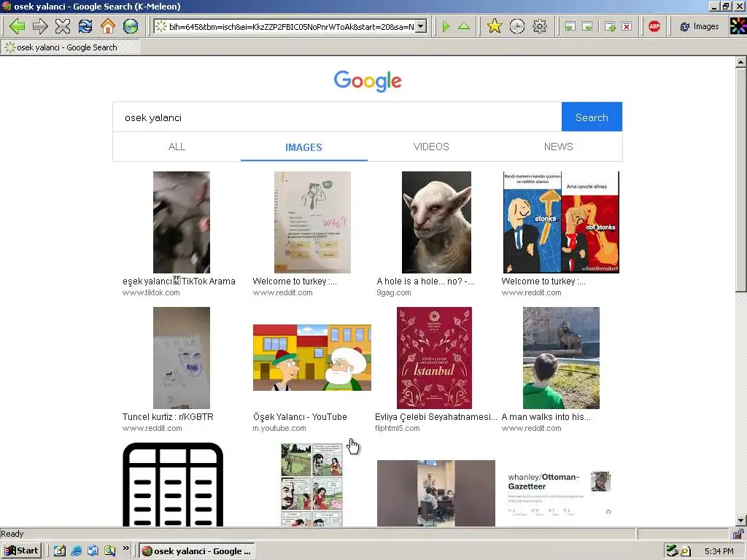The width and height of the screenshot is (747, 560).
Task: Open History with the clock icon
Action: click(517, 26)
